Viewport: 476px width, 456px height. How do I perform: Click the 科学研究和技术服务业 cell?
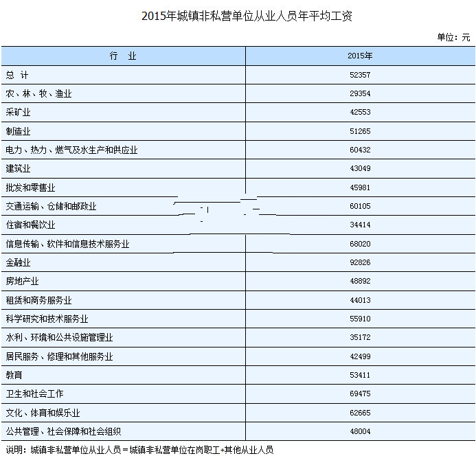coord(47,319)
